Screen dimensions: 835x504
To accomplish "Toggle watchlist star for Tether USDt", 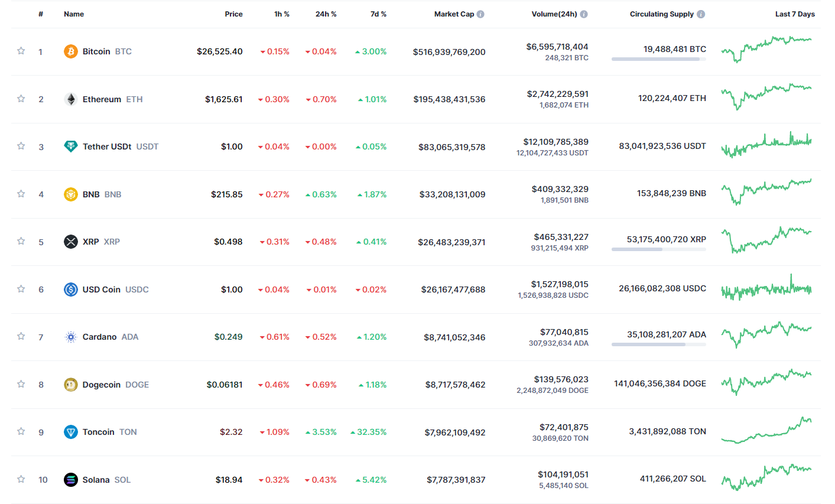I will click(x=21, y=146).
